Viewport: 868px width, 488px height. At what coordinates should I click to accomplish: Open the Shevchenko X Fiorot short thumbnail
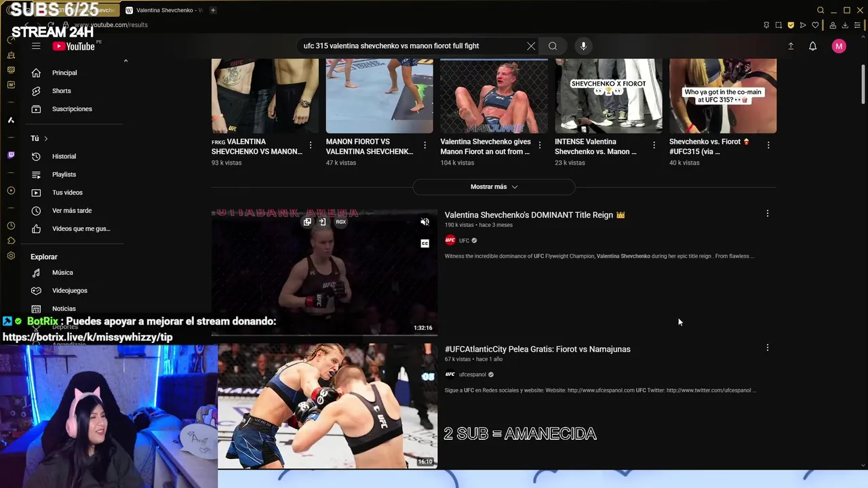pyautogui.click(x=608, y=96)
